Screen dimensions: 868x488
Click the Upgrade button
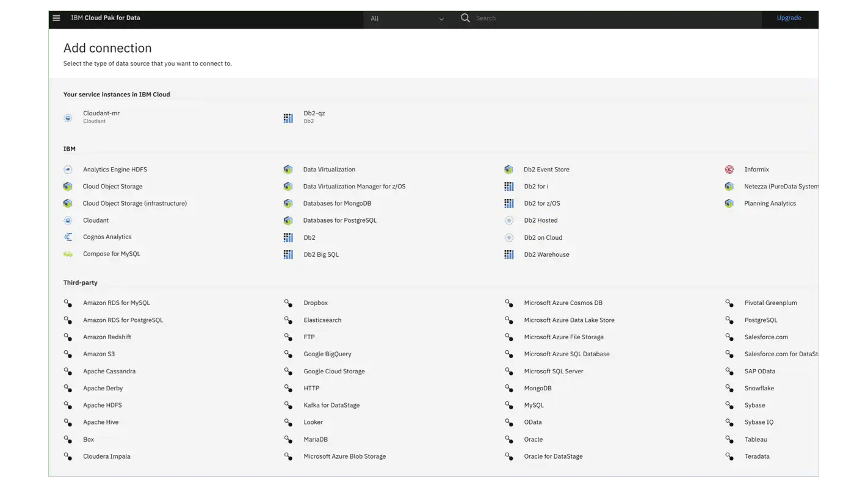point(789,18)
